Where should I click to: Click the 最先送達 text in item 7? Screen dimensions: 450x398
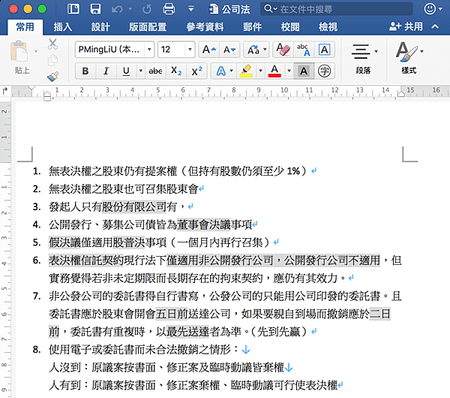[187, 332]
